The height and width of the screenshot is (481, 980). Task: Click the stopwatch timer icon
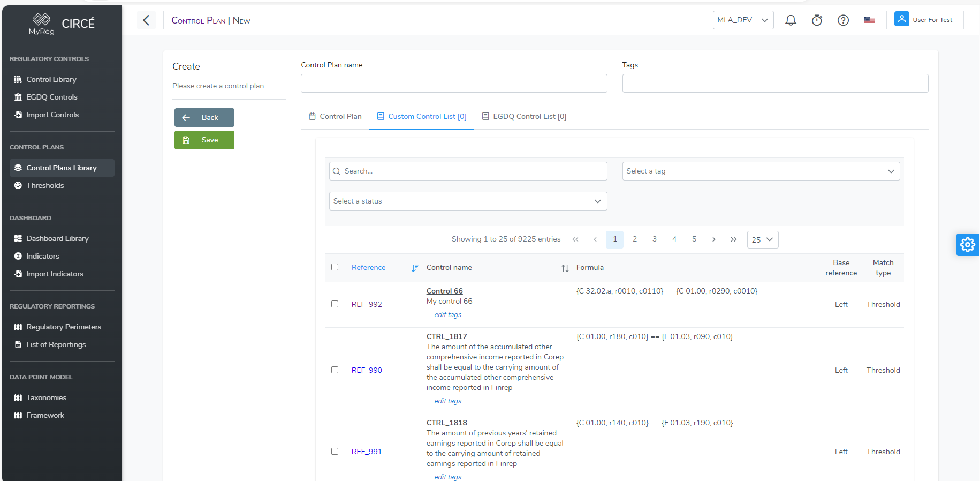click(817, 20)
